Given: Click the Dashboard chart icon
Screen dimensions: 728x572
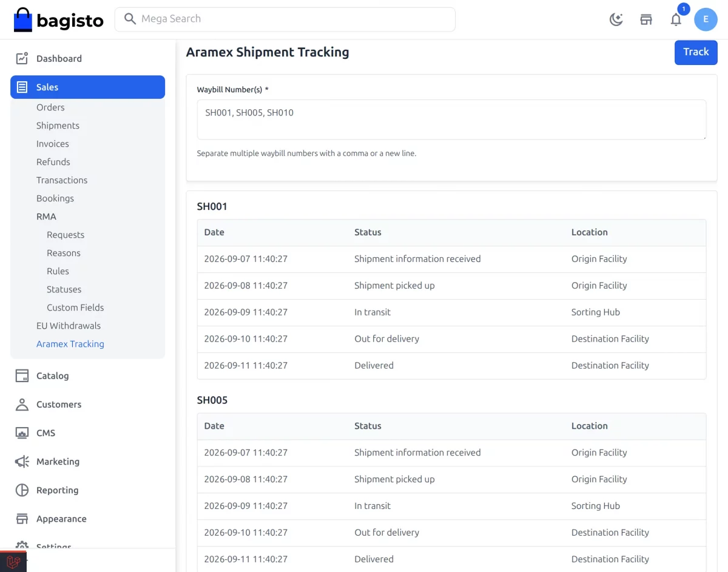Looking at the screenshot, I should click(x=22, y=58).
